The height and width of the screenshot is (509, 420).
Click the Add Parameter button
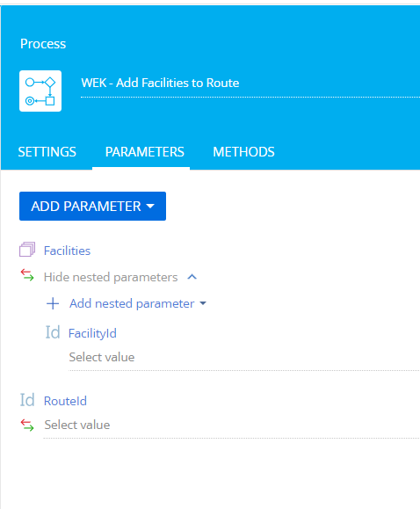(x=92, y=206)
